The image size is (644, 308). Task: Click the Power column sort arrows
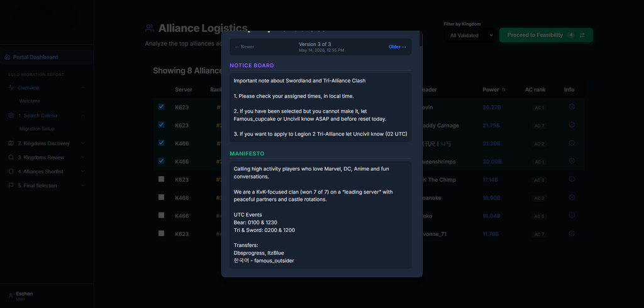[x=504, y=89]
